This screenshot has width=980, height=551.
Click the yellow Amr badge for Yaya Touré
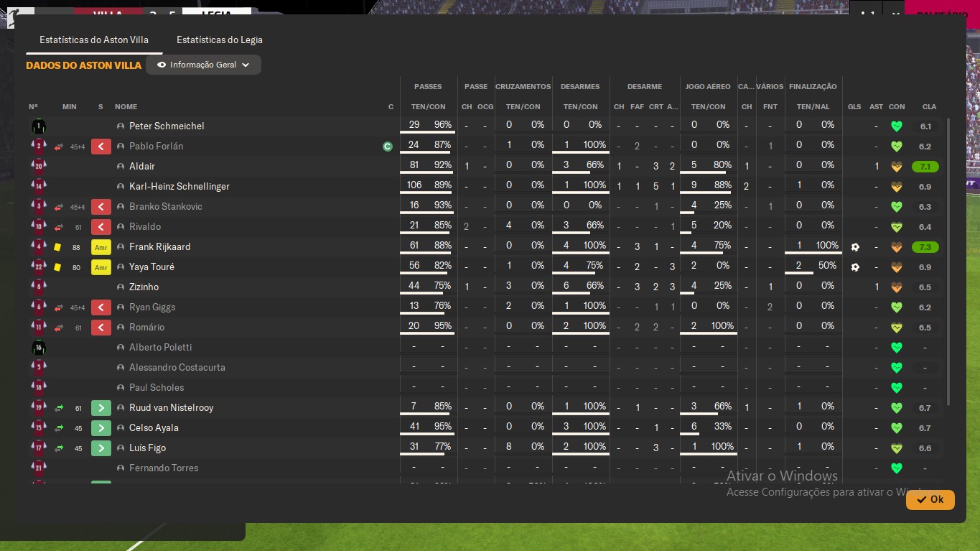[101, 267]
